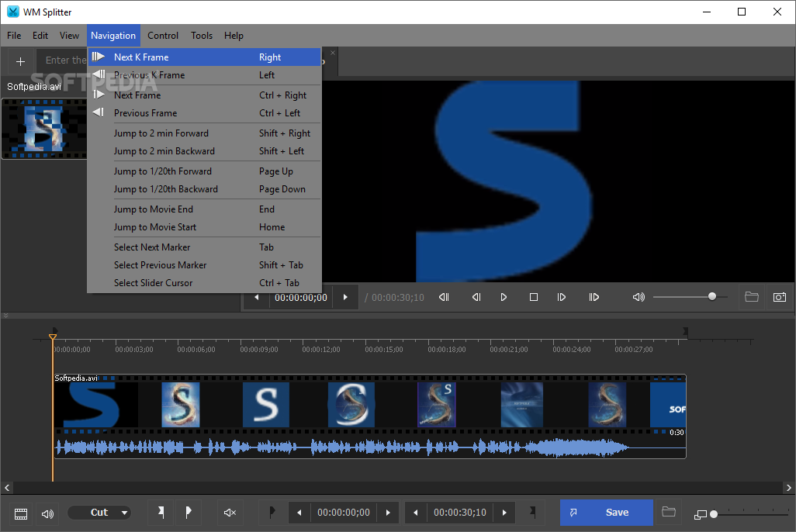Choose Select Next Marker entry
Image resolution: width=796 pixels, height=532 pixels.
click(x=152, y=247)
